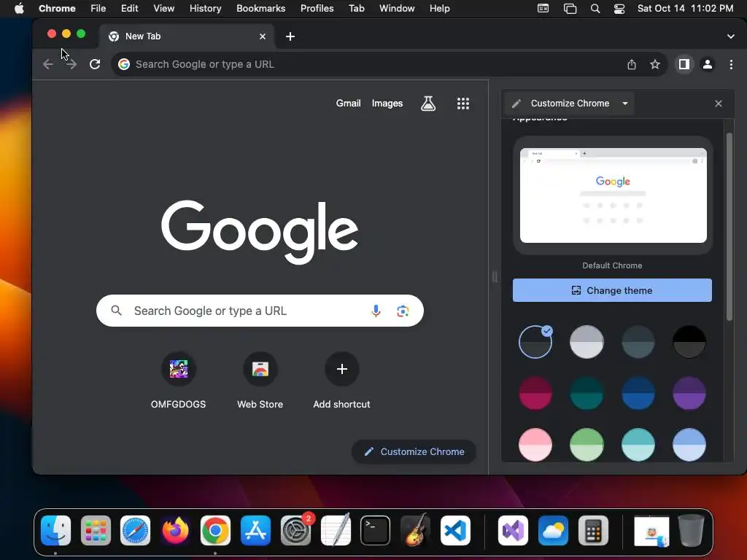The width and height of the screenshot is (747, 560).
Task: Click the side panel resize handle
Action: pos(495,276)
